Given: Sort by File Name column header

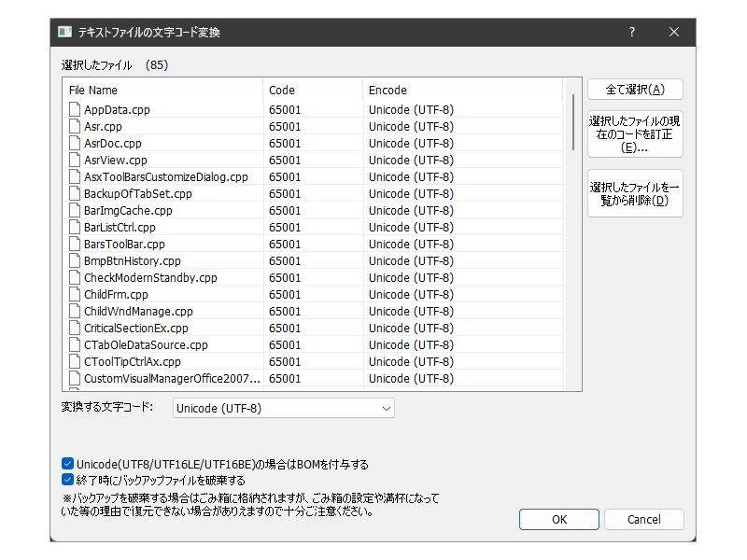Looking at the screenshot, I should 162,90.
